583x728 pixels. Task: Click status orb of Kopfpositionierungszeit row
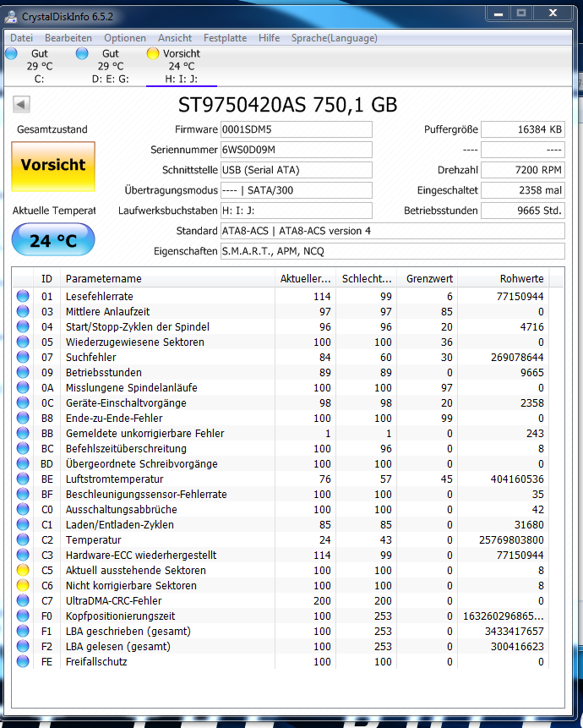(23, 616)
